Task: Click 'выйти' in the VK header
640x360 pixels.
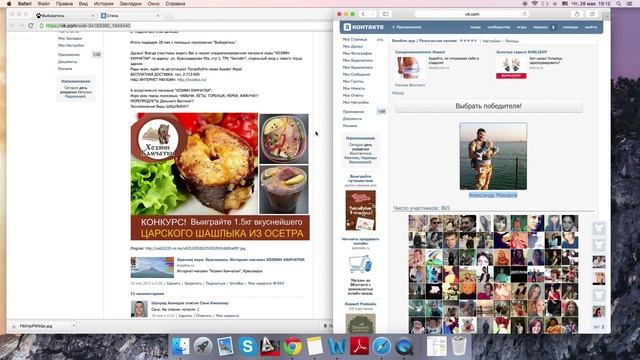Action: [591, 27]
